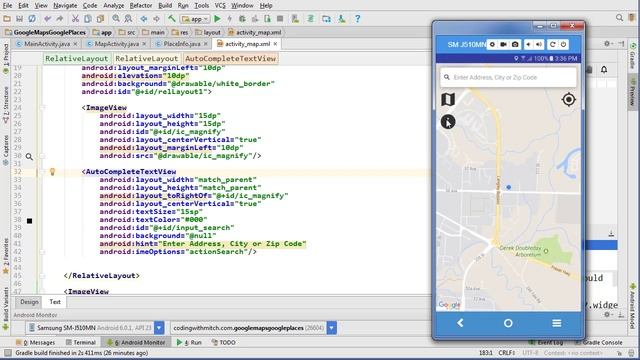Image resolution: width=640 pixels, height=360 pixels.
Task: Click the search address field in phone app
Action: (x=509, y=77)
